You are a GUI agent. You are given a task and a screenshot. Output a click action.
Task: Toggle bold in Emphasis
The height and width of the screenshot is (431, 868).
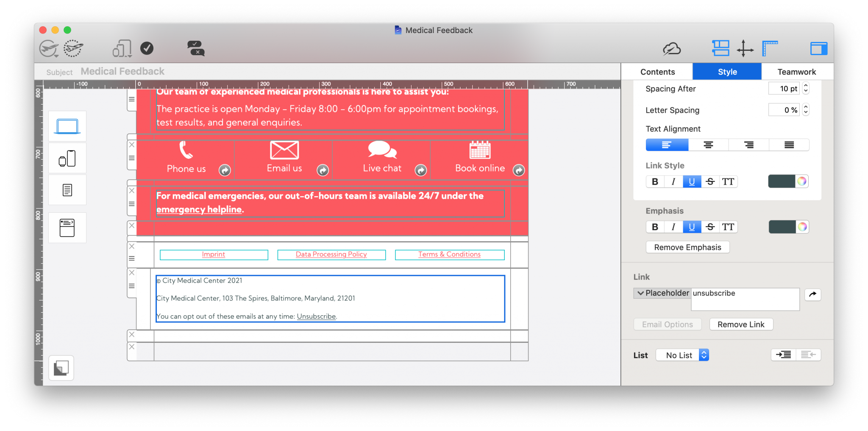(x=655, y=227)
